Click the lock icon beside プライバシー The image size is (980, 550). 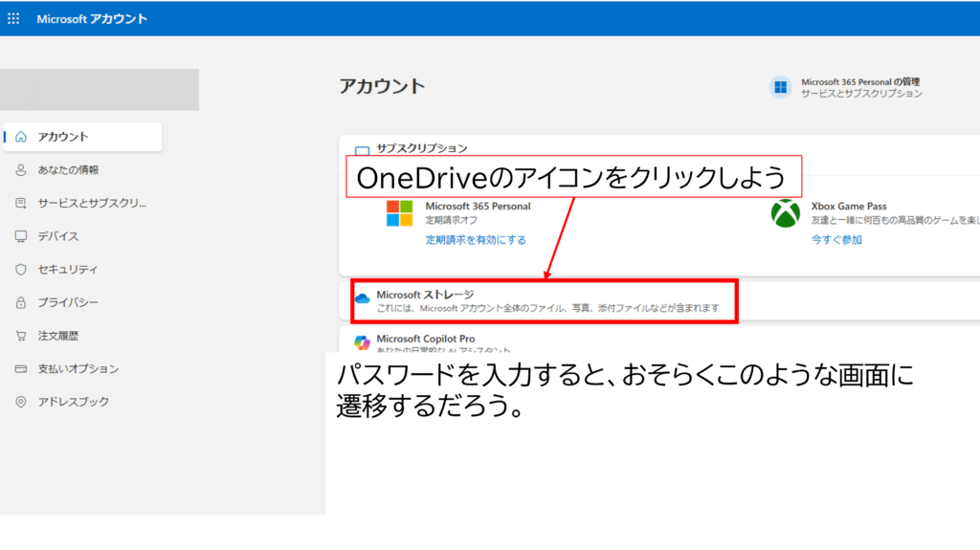(x=21, y=302)
